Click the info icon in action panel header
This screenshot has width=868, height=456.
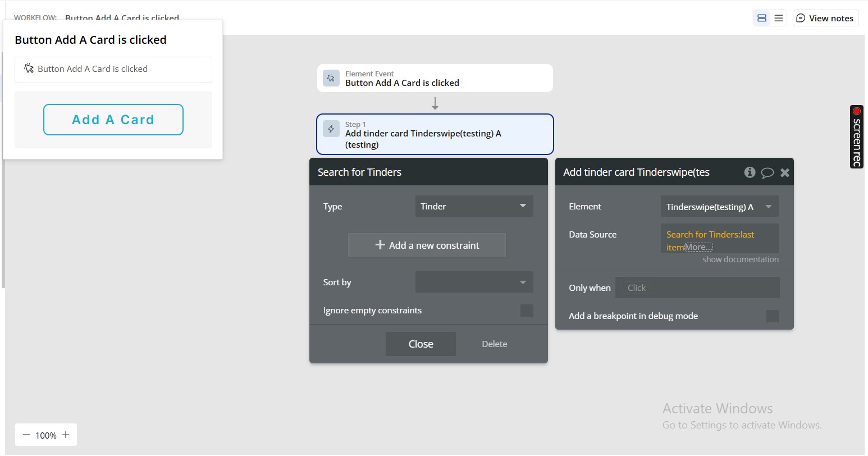click(750, 172)
